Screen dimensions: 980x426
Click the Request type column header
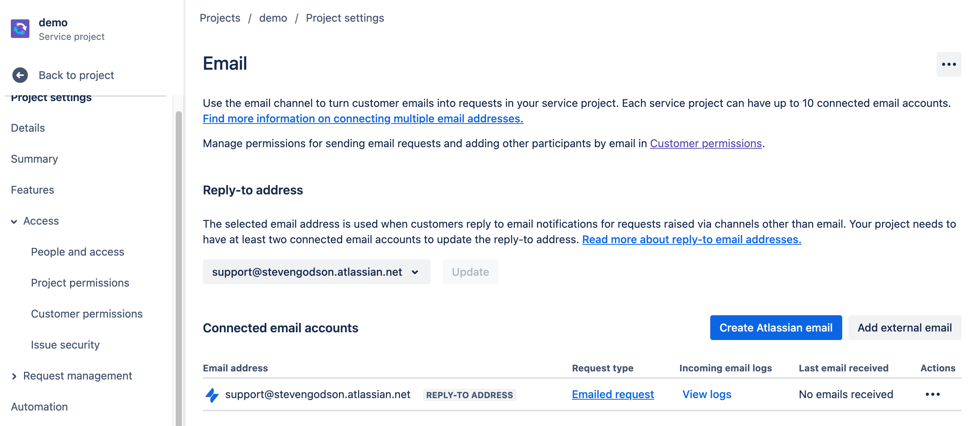pyautogui.click(x=603, y=368)
